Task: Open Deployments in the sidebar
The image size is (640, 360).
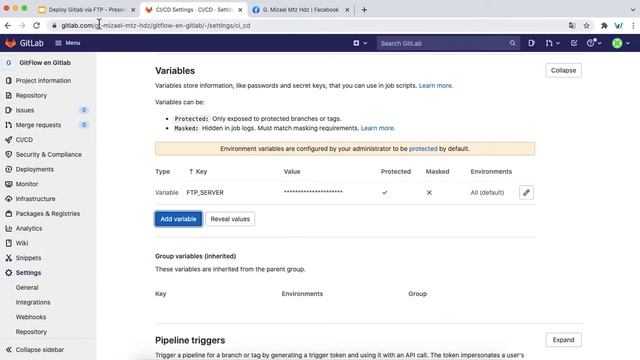Action: 35,169
